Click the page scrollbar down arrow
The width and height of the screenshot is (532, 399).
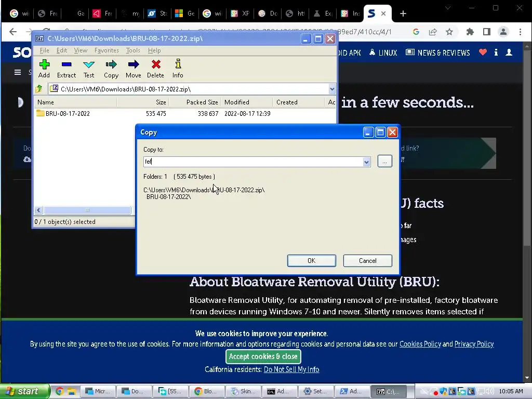tap(527, 378)
